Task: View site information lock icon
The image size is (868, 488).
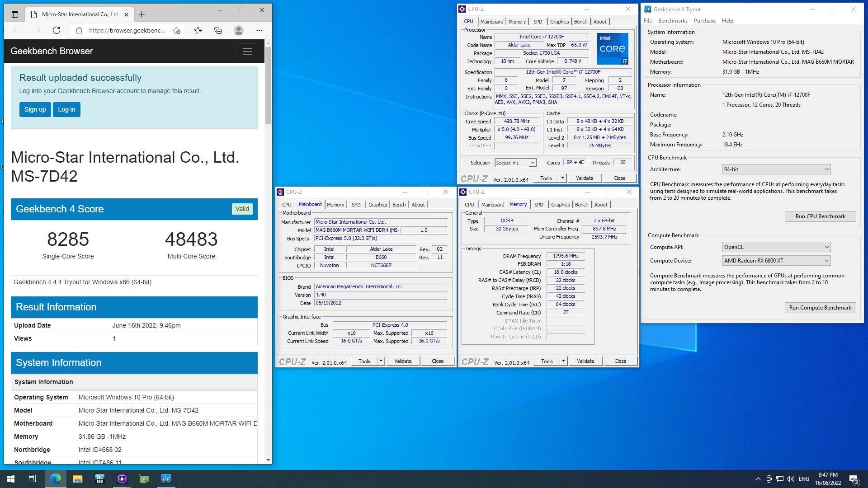Action: click(79, 30)
